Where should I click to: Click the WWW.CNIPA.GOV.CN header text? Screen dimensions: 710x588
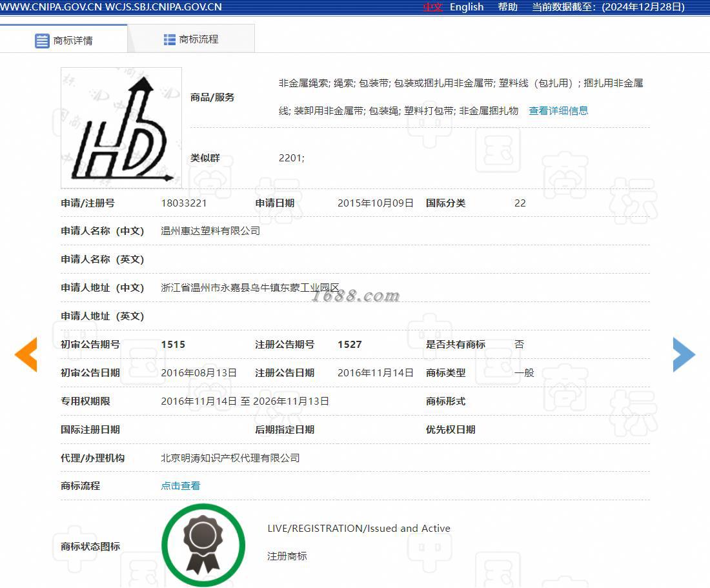(x=51, y=7)
